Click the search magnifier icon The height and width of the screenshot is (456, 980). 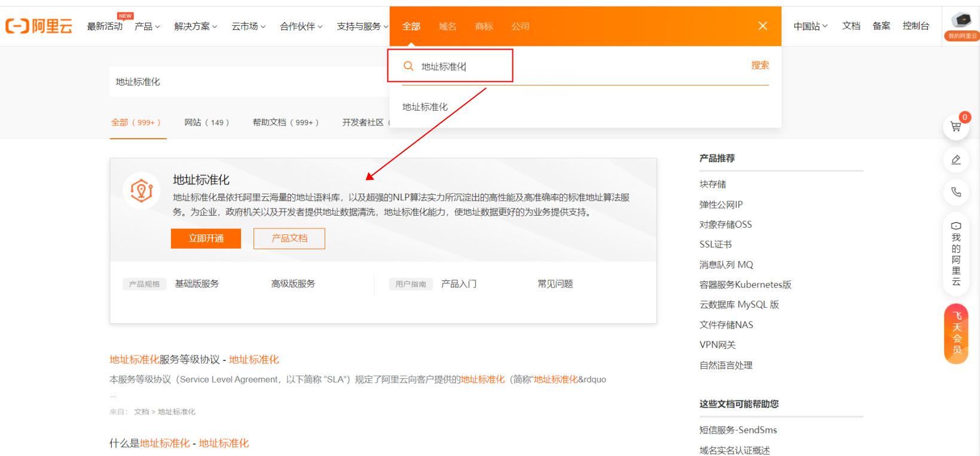coord(409,66)
